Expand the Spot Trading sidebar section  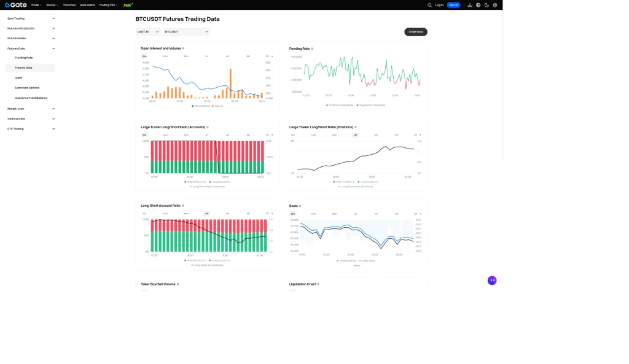pos(31,18)
